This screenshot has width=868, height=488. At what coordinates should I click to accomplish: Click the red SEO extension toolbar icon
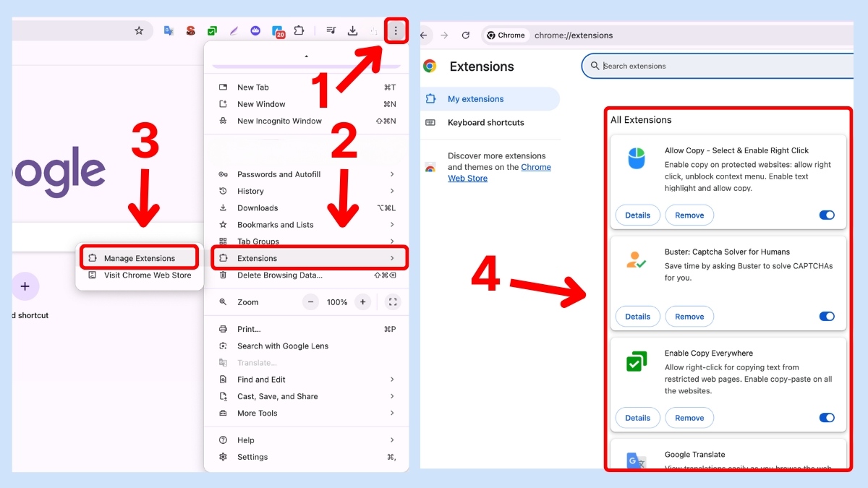(x=190, y=30)
